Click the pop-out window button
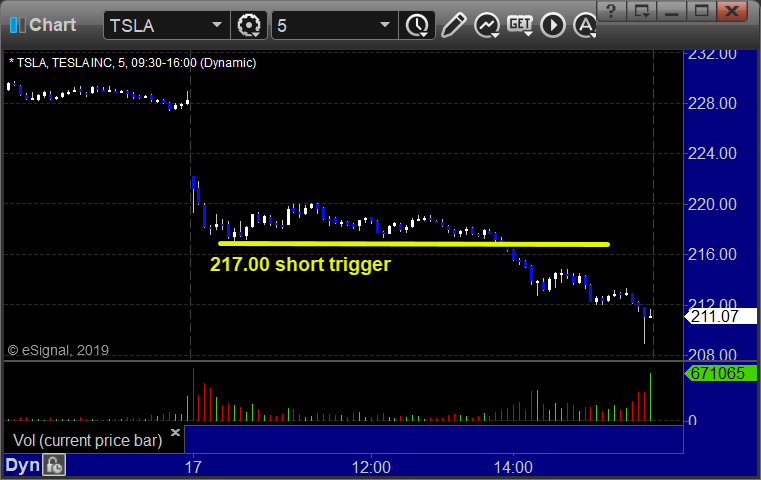Image resolution: width=761 pixels, height=480 pixels. [x=641, y=10]
